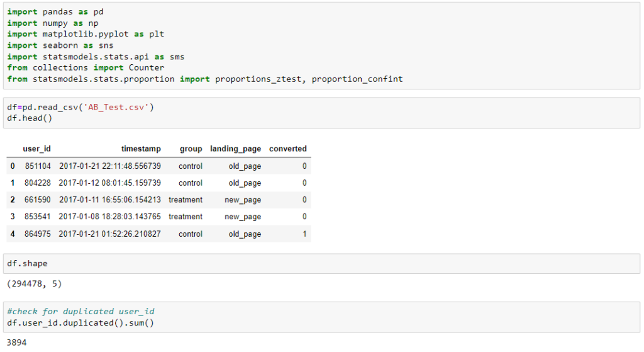Click the new_page cell in row 2
The image size is (644, 352).
tap(243, 200)
